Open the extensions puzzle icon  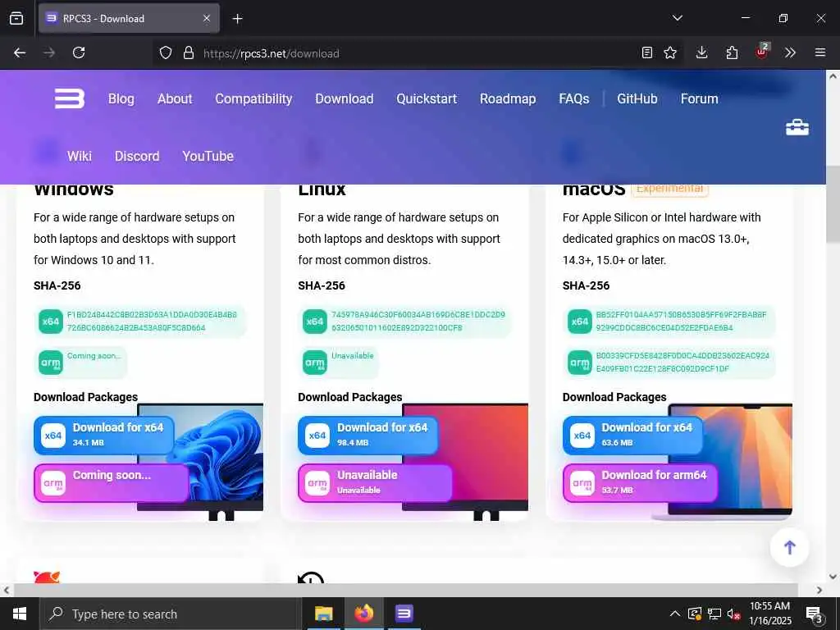(732, 52)
